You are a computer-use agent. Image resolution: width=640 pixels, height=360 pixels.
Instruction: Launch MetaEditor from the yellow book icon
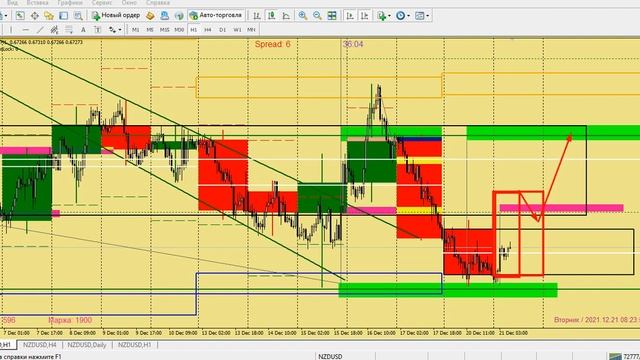(150, 16)
